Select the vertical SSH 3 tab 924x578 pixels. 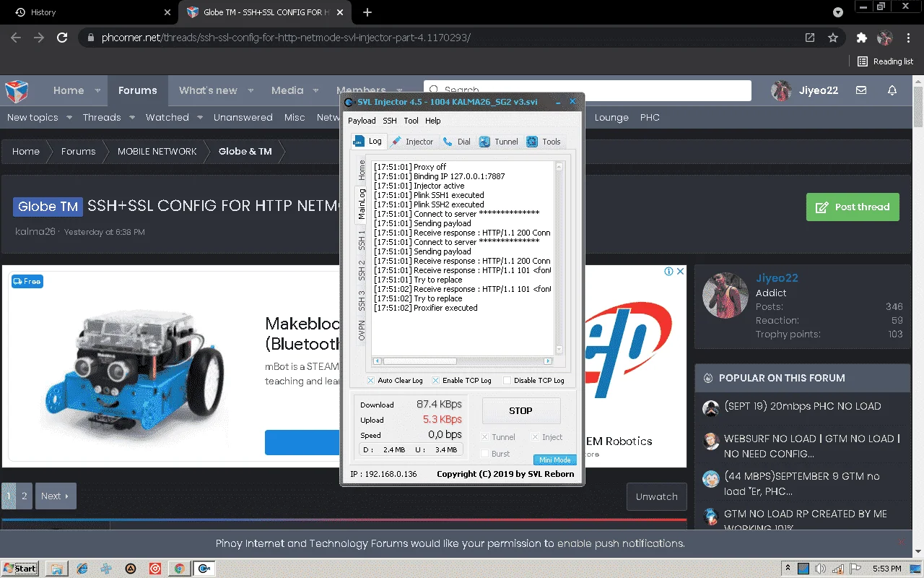coord(362,300)
